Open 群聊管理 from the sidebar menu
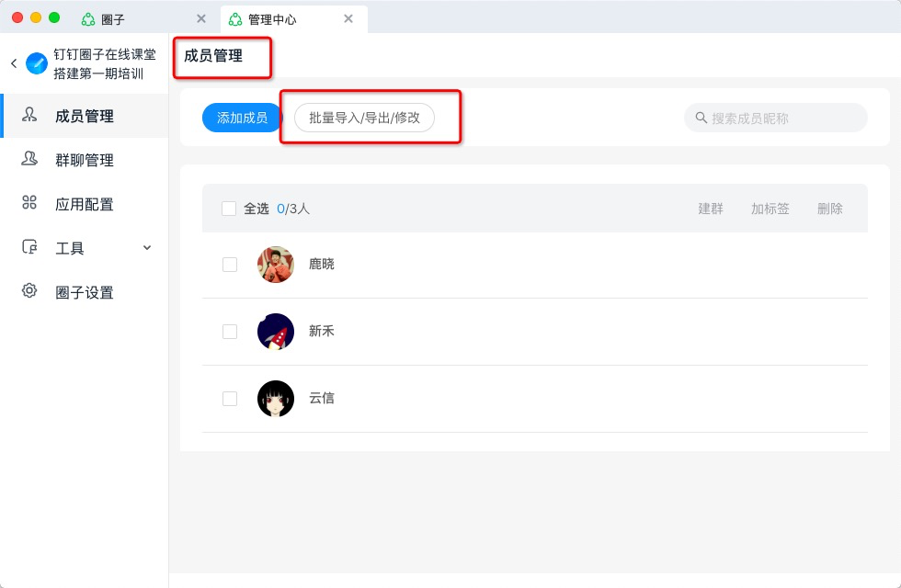This screenshot has height=588, width=901. (x=85, y=160)
